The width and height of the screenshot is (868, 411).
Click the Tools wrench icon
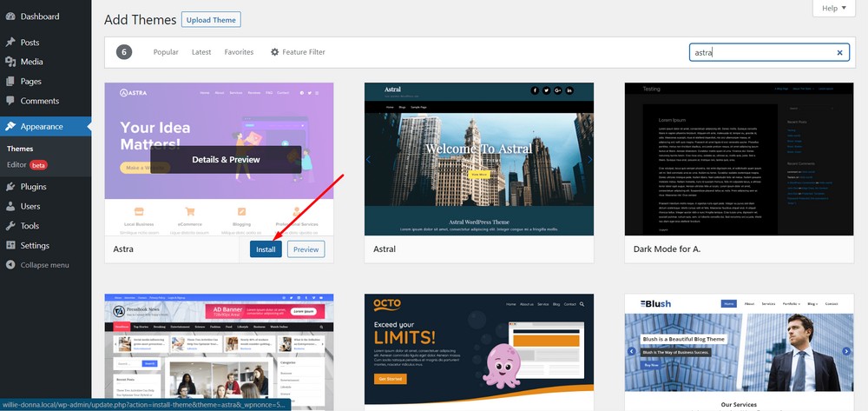coord(10,226)
